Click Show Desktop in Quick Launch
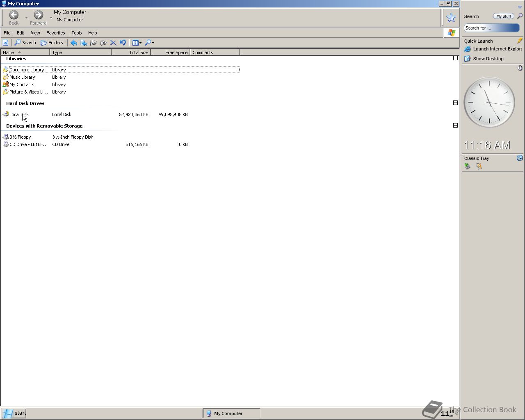Viewport: 525px width, 420px height. pos(484,59)
